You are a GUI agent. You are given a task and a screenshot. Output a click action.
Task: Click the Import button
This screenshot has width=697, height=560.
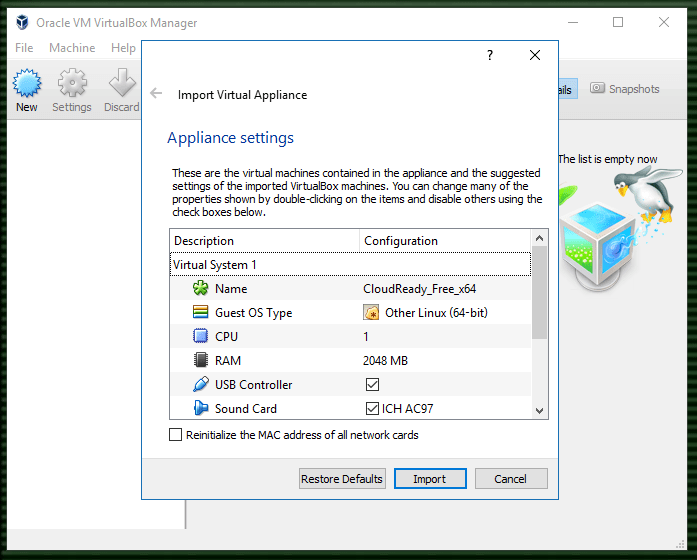(430, 479)
